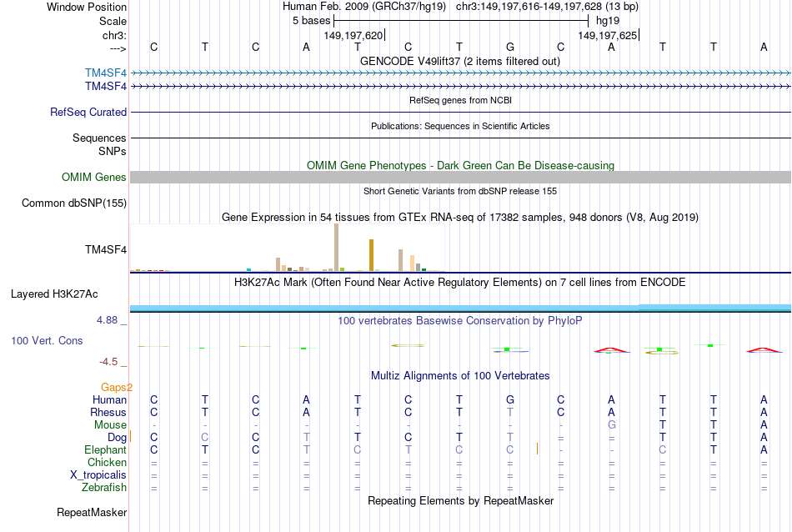792x532 pixels.
Task: Select the Dog species row label
Action: (x=118, y=438)
